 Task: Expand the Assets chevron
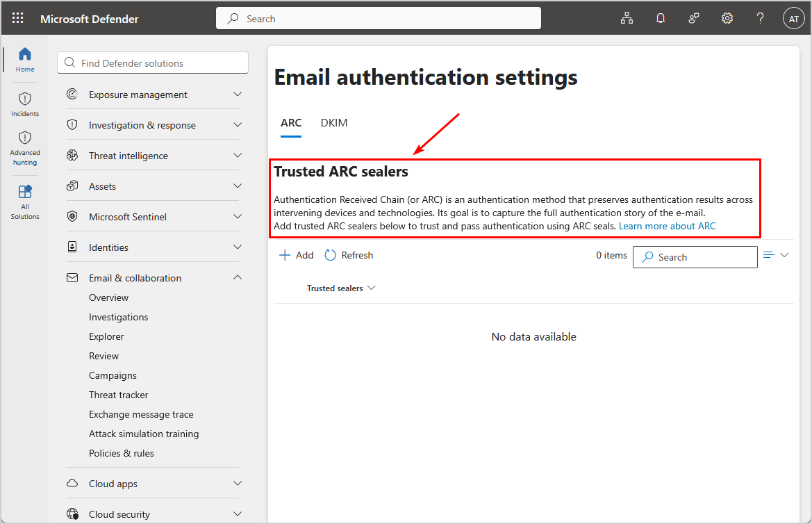(238, 186)
